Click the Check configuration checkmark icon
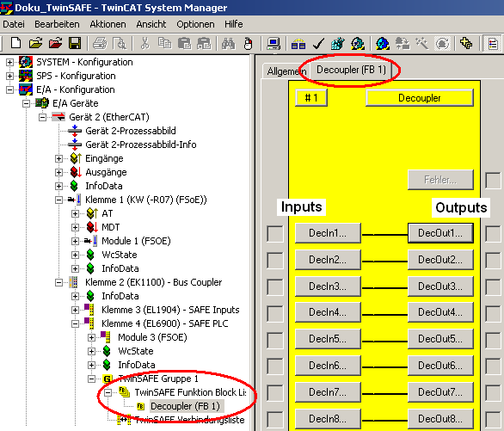Screen dimensions: 504x431 318,43
